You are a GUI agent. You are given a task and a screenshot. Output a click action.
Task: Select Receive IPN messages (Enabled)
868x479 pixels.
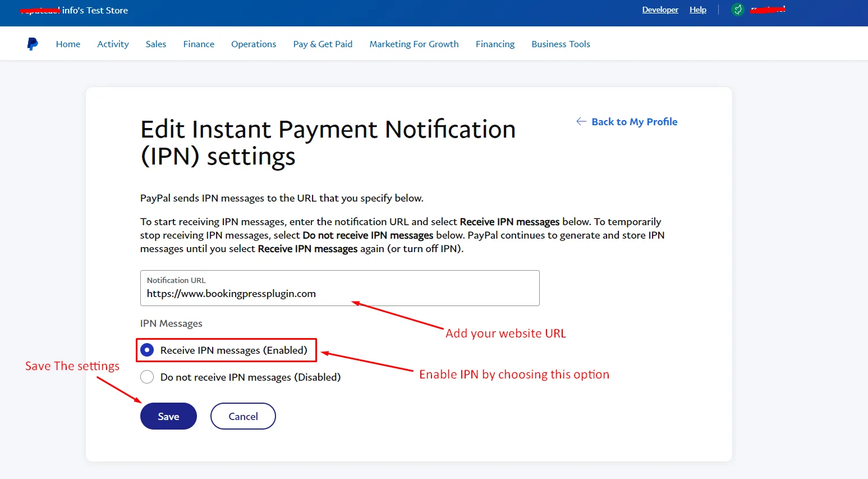pyautogui.click(x=147, y=350)
